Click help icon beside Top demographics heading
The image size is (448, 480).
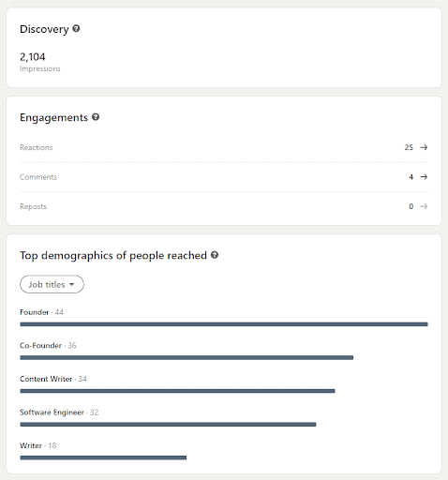pos(215,255)
